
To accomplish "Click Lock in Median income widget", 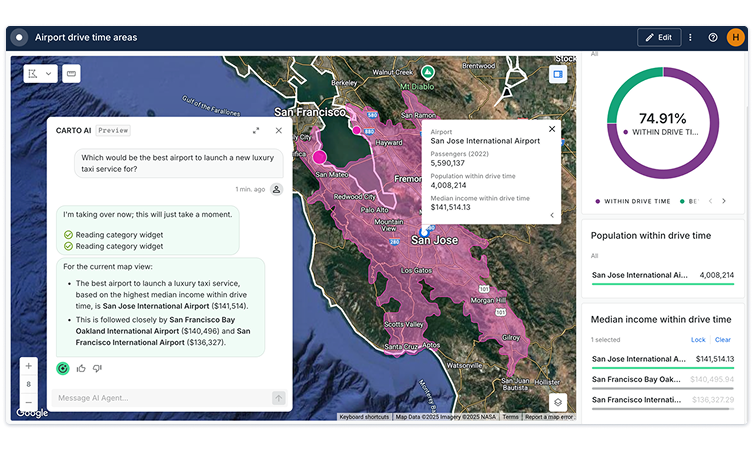I will [x=698, y=339].
